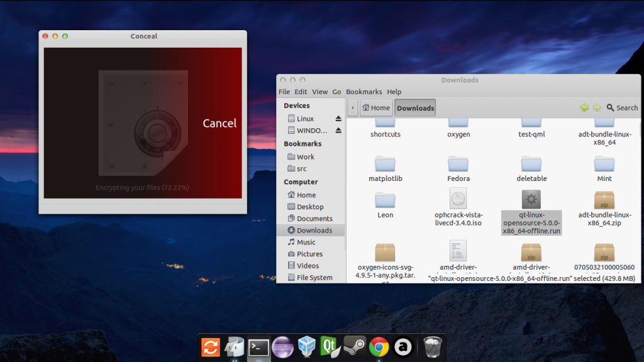
Task: Cancel the file encryption in Conceal
Action: point(219,123)
